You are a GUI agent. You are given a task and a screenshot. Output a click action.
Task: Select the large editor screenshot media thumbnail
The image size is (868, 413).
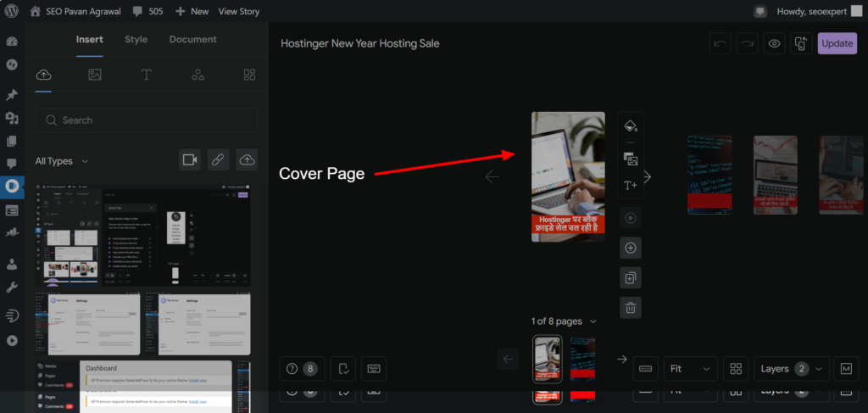tap(142, 235)
